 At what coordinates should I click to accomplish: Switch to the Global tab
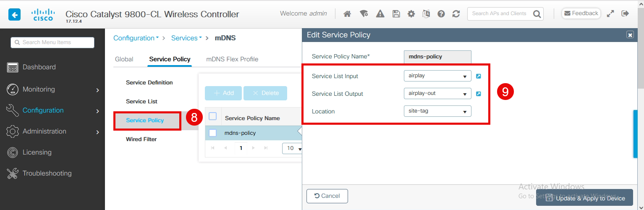(124, 59)
